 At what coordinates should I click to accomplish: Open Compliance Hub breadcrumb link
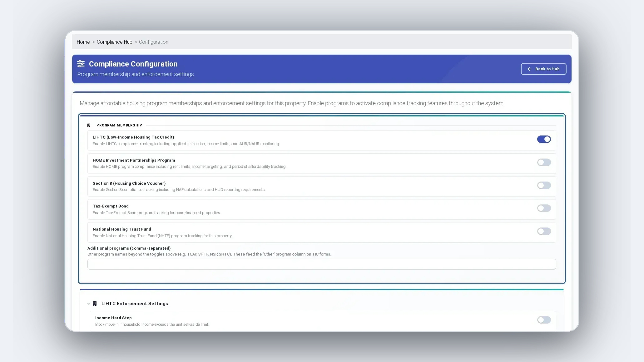114,42
